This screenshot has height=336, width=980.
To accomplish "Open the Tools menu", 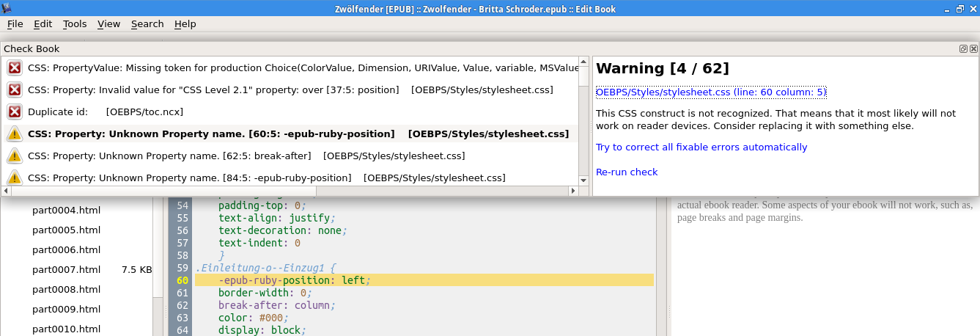I will tap(75, 23).
